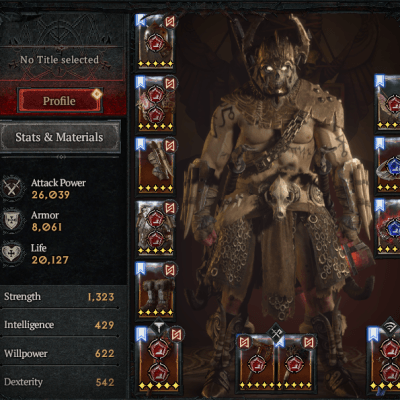Open the Stats & Materials panel
Viewport: 400px width, 400px height.
pos(60,137)
